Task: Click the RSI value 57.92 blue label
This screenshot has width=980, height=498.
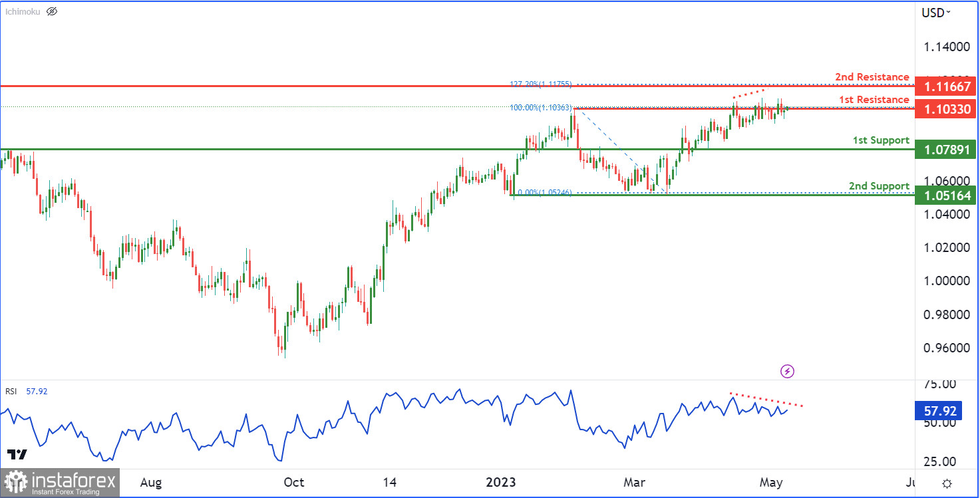Action: (x=939, y=412)
